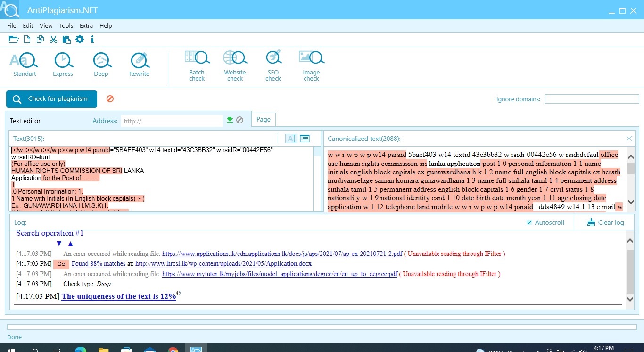The width and height of the screenshot is (644, 352).
Task: Click 'Check type: Deep' log entry
Action: point(87,284)
